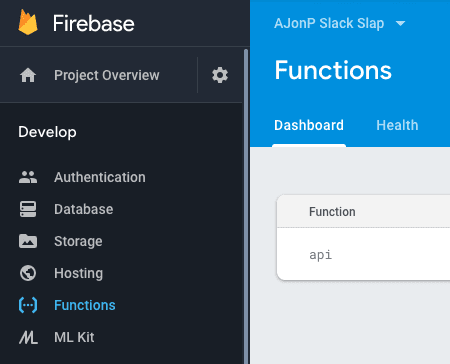Select Functions in the sidebar
This screenshot has width=450, height=364.
85,305
